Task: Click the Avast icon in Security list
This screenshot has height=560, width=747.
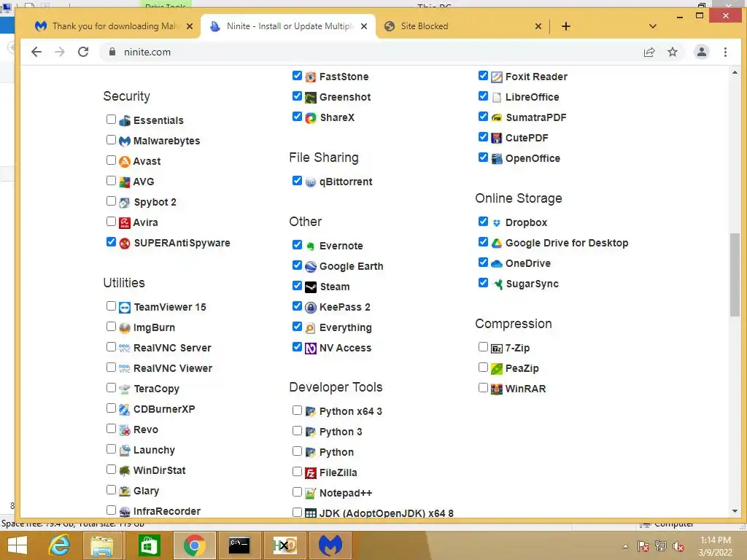Action: tap(124, 161)
